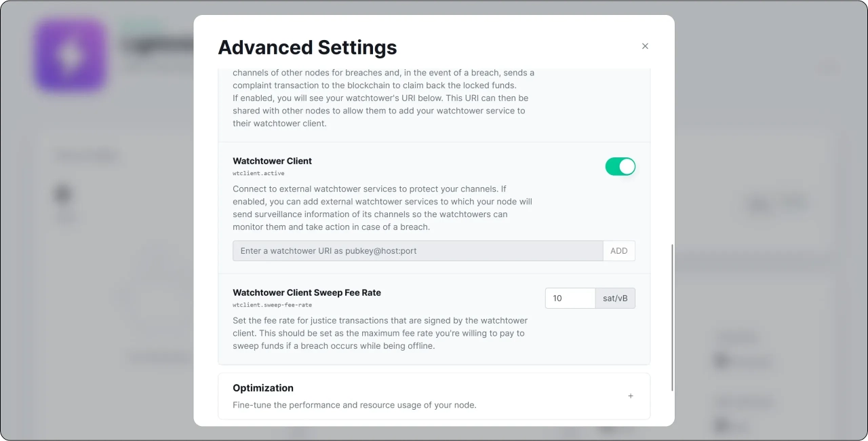This screenshot has height=441, width=868.
Task: Click the wtclient.active config key text
Action: pyautogui.click(x=258, y=174)
